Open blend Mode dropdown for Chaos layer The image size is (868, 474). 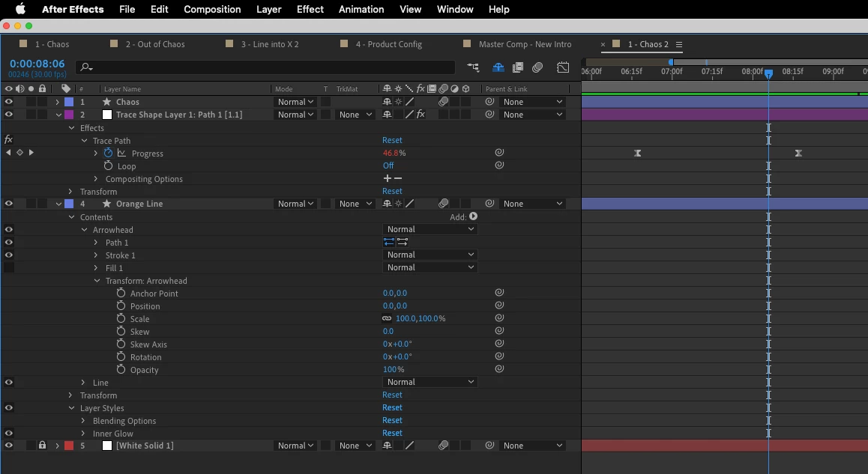pyautogui.click(x=295, y=102)
